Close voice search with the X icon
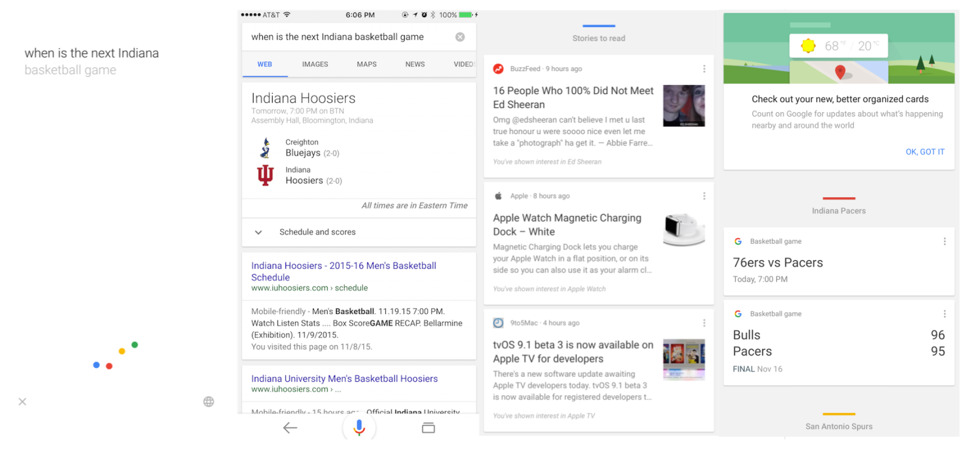980x462 pixels. [x=23, y=402]
